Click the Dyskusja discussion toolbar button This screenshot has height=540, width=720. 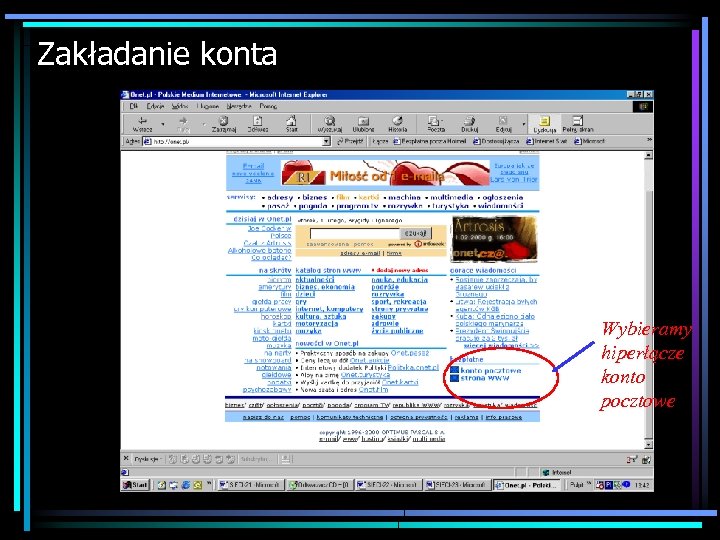(545, 124)
